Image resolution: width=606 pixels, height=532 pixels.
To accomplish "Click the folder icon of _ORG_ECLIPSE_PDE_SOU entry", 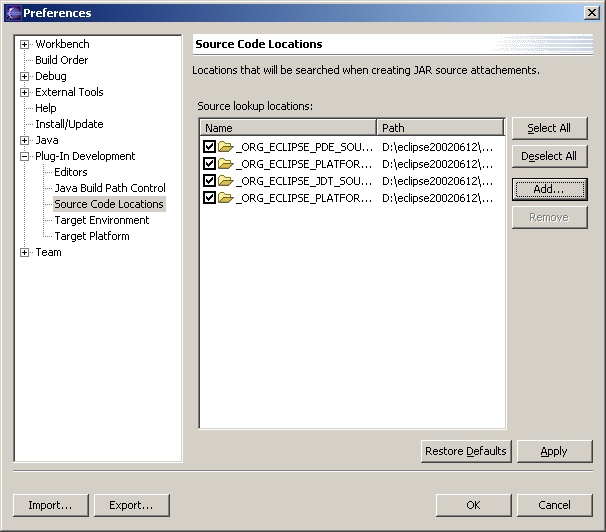I will click(x=225, y=147).
